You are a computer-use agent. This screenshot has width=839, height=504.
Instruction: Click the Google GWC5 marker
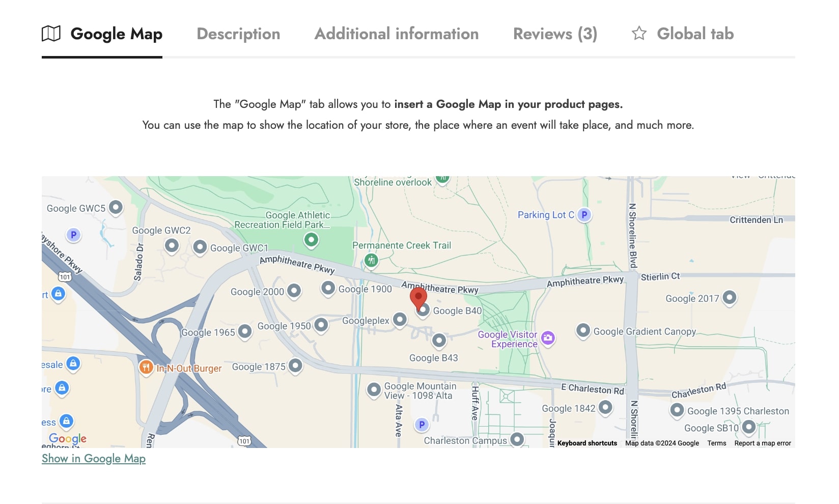(x=116, y=207)
